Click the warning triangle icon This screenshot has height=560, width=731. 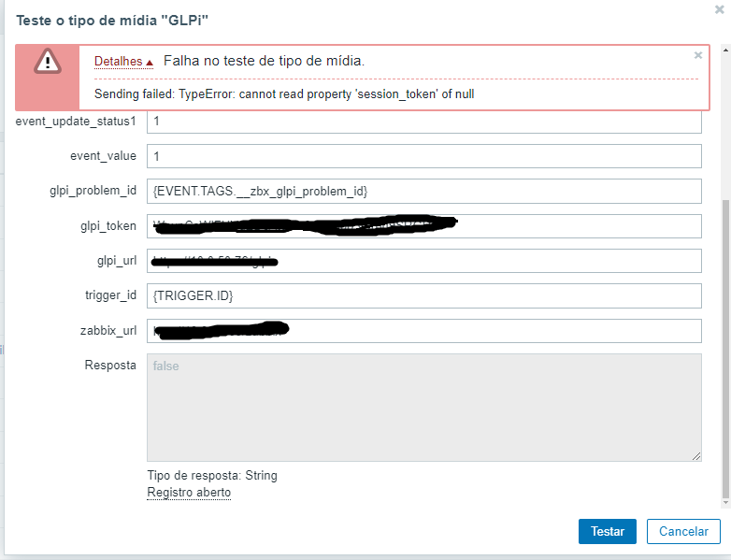pos(47,61)
